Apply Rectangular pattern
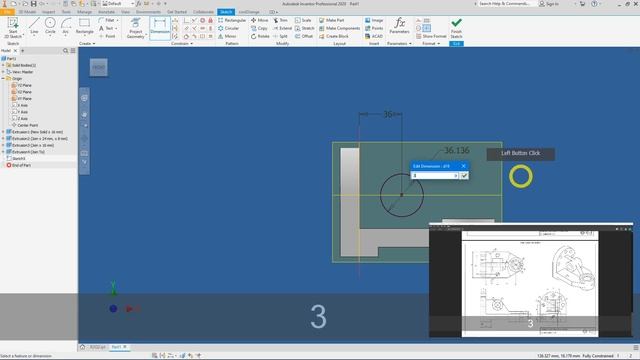This screenshot has height=360, width=640. coord(232,20)
